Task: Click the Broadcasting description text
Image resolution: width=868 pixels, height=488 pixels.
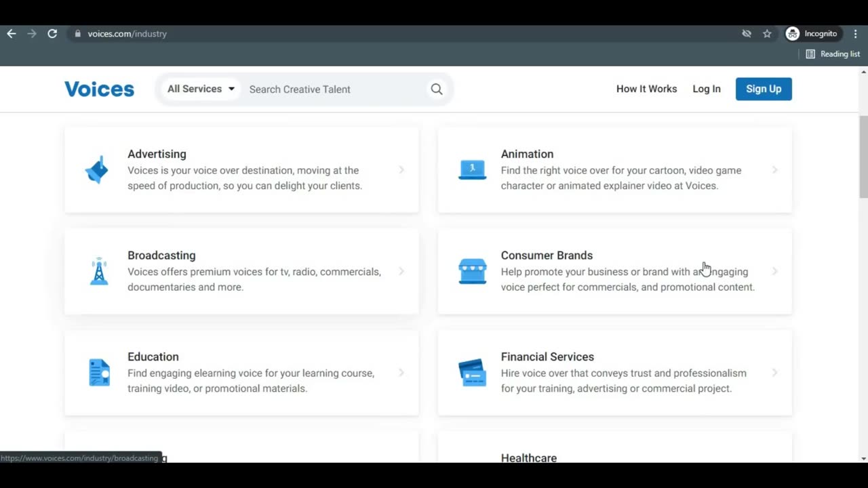Action: point(254,279)
